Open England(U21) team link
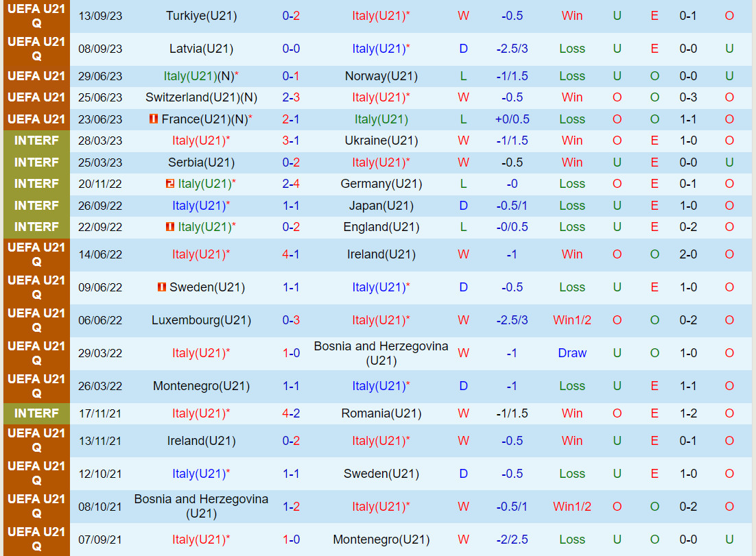Screen dimensions: 756x556 click(381, 226)
